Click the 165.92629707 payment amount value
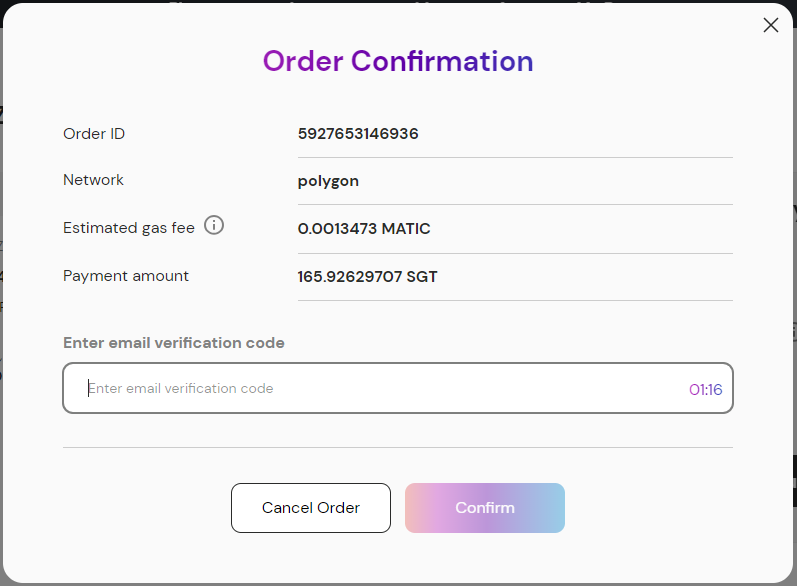 click(350, 276)
